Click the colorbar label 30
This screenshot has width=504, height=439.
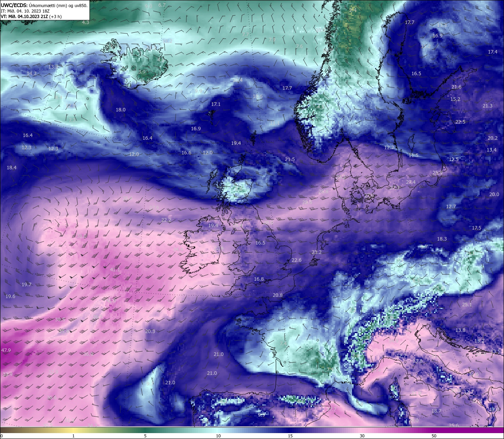point(362,436)
